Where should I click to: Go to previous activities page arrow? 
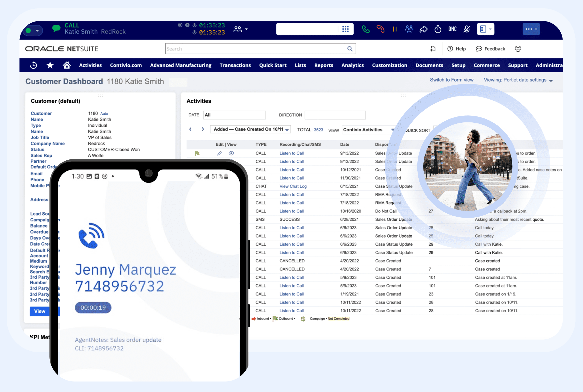(x=190, y=129)
